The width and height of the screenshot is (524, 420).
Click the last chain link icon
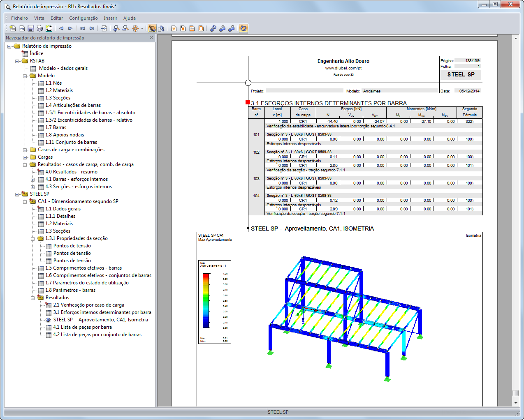click(231, 28)
